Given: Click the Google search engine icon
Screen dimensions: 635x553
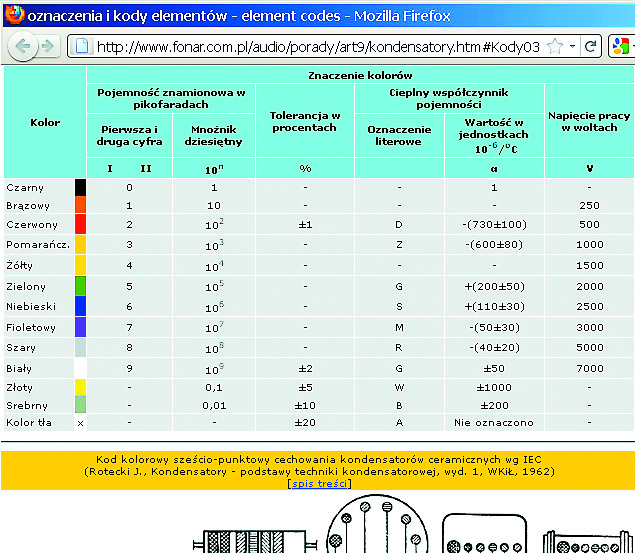Looking at the screenshot, I should click(621, 46).
